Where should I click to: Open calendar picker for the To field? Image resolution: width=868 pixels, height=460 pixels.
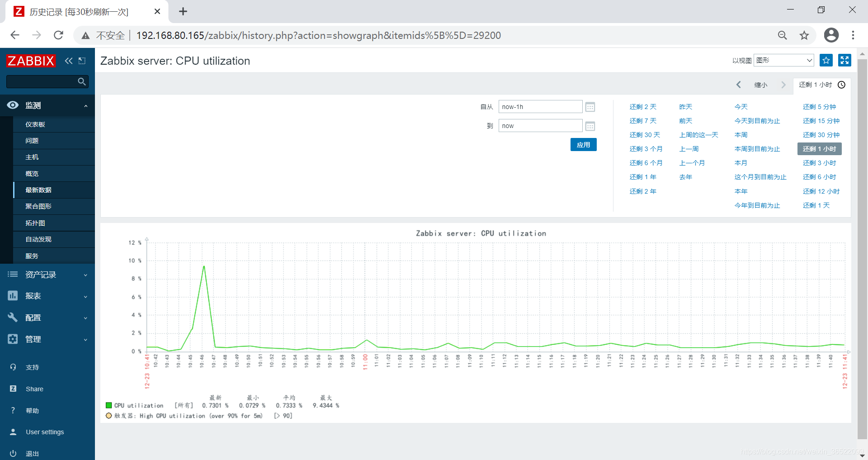(590, 126)
